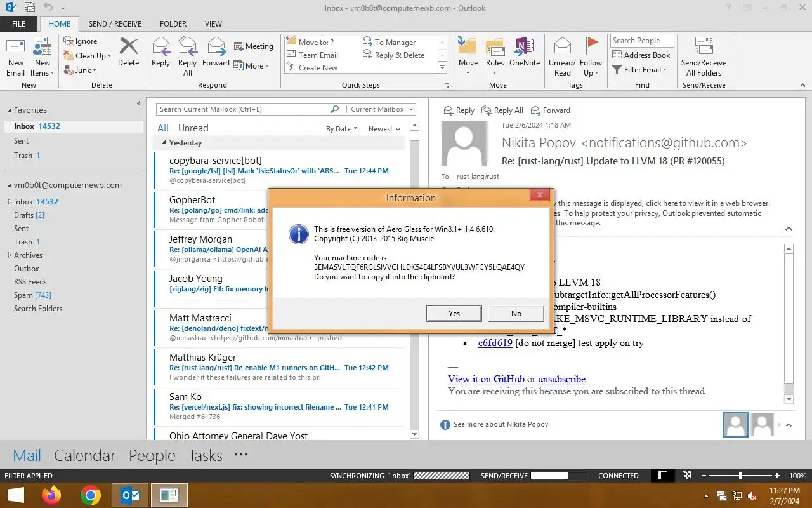Click the Search Current Mailbox field
This screenshot has width=812, height=508.
tap(244, 109)
